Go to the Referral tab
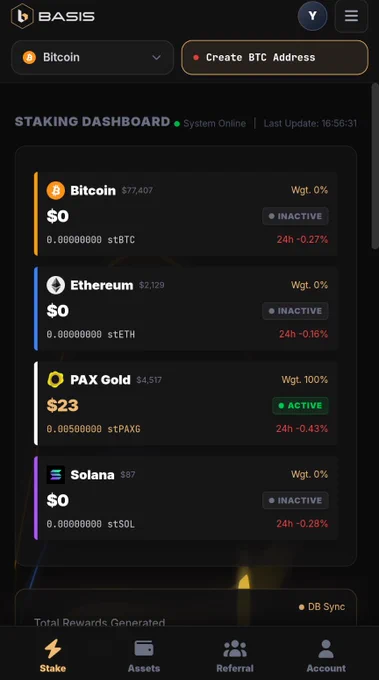 235,655
